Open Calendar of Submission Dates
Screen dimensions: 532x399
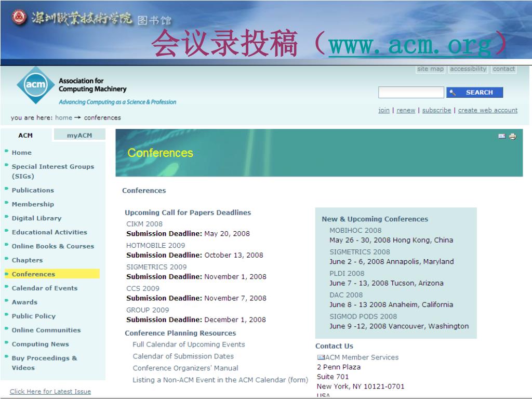[183, 356]
